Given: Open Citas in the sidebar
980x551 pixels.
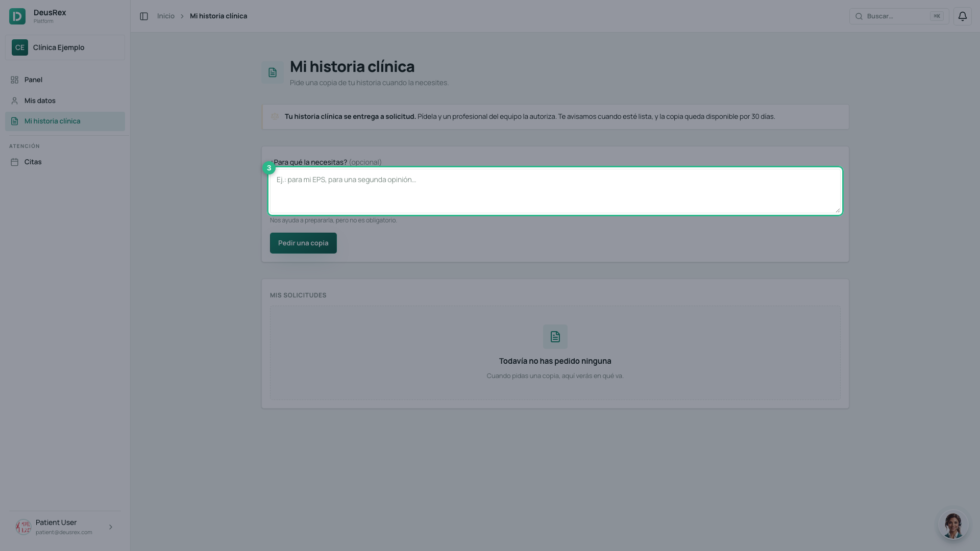Looking at the screenshot, I should [65, 162].
